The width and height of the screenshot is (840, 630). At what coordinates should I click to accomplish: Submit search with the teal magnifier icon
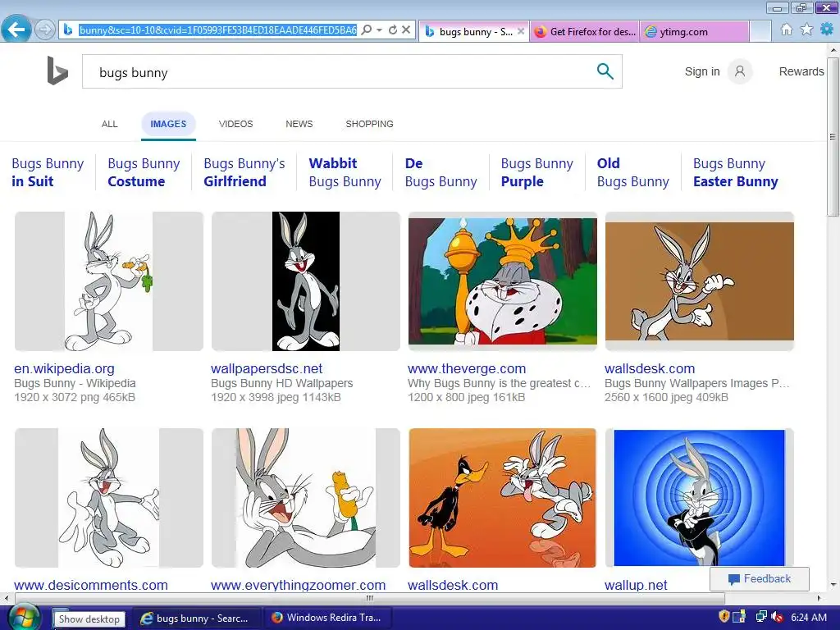click(x=605, y=71)
